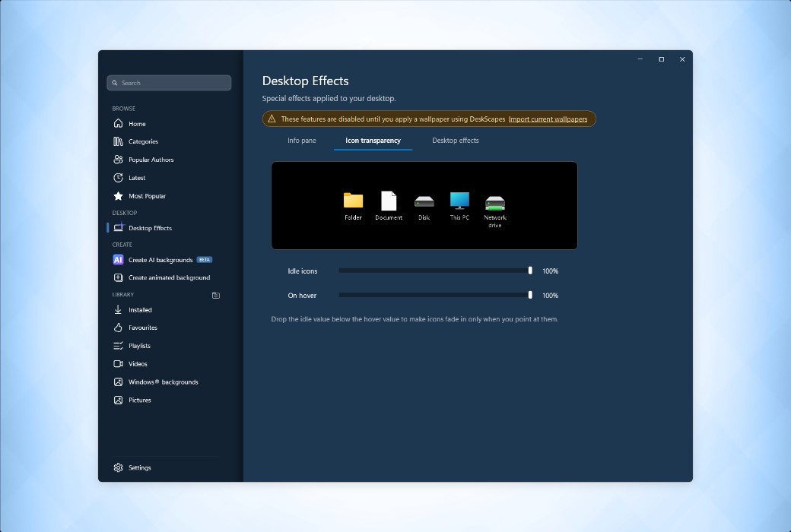Screen dimensions: 791x532
Task: Open the Favourites label in Library
Action: click(x=143, y=328)
